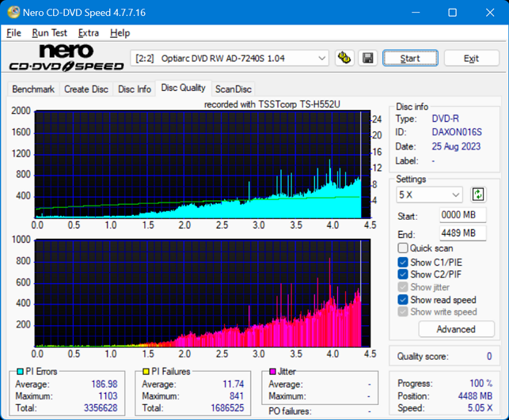Open the Optiarc drive selection dropdown
This screenshot has height=420, width=509.
(x=230, y=59)
